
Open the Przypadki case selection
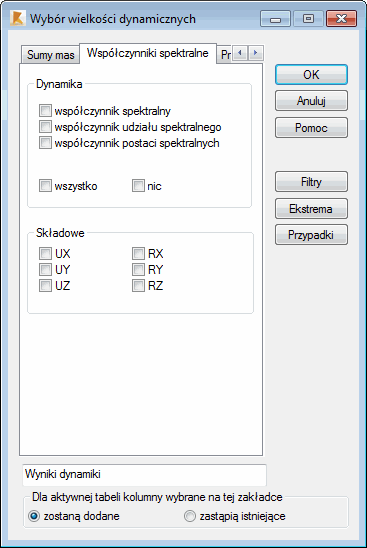tap(311, 235)
